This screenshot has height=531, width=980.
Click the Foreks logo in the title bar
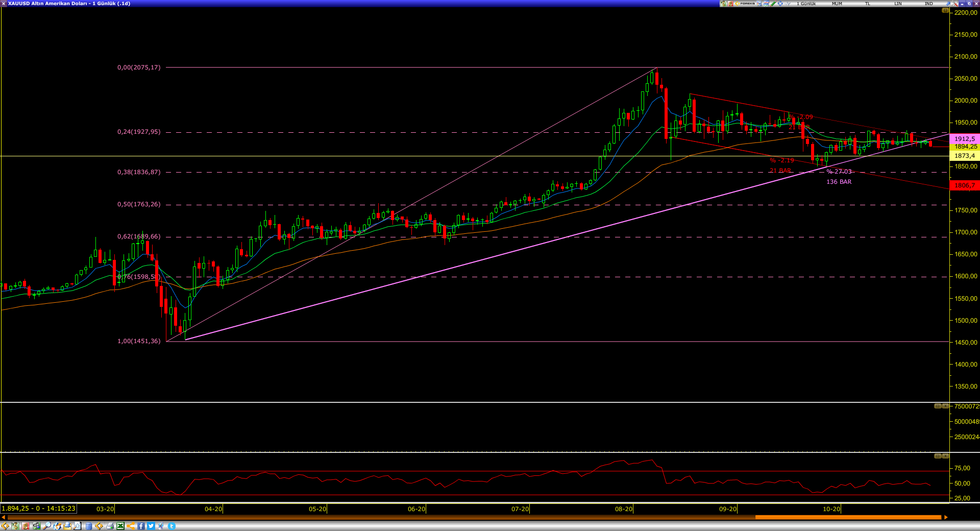tap(745, 4)
